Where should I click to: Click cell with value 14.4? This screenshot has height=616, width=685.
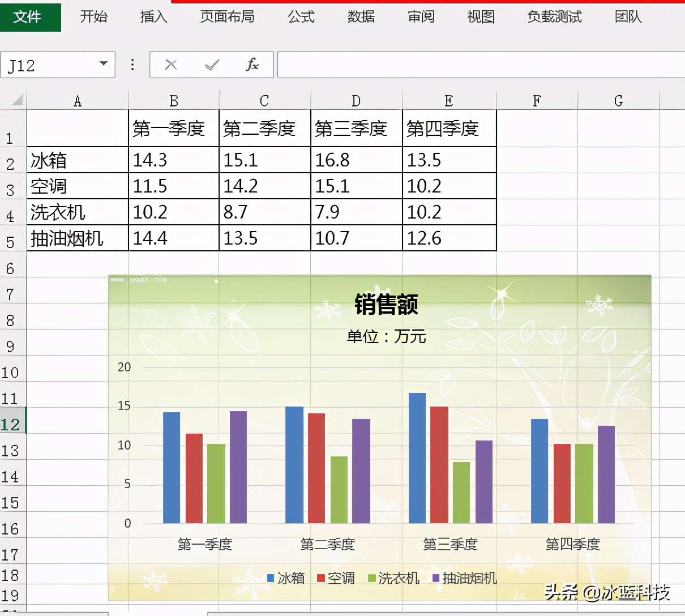174,238
